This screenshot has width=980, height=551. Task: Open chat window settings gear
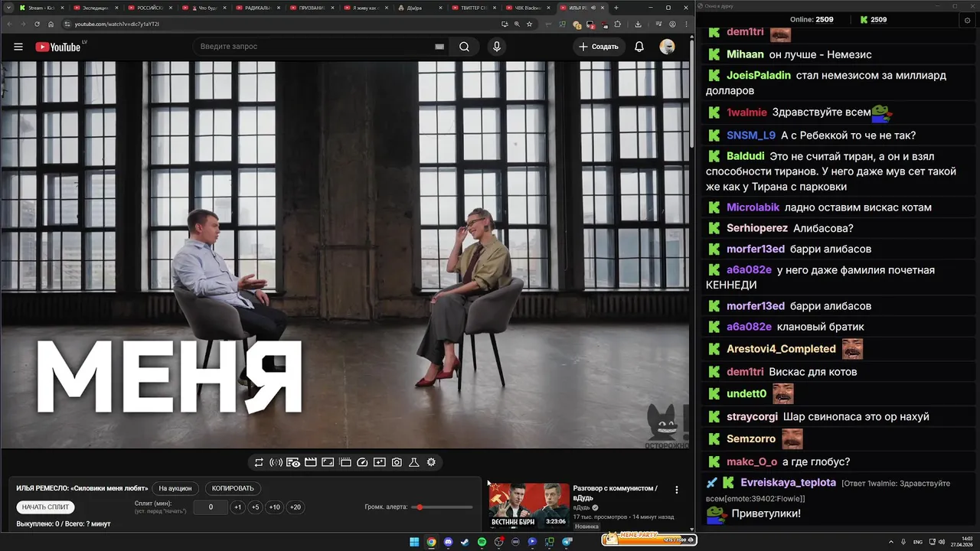coord(968,20)
